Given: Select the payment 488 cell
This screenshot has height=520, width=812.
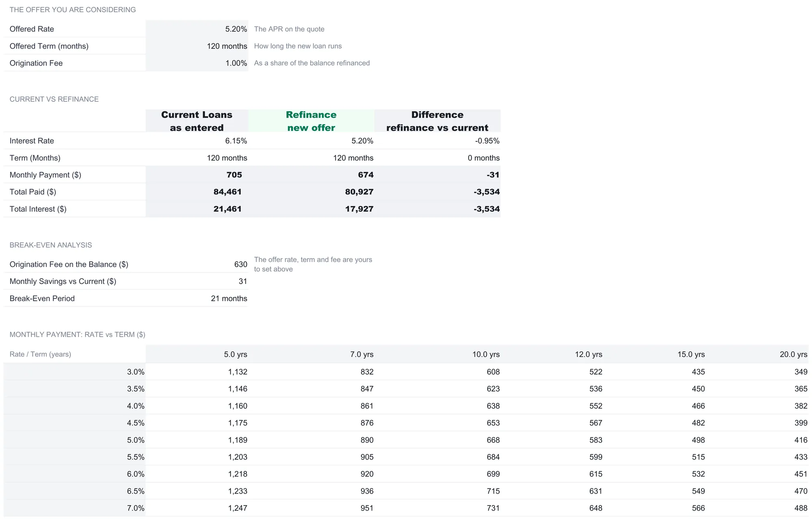Looking at the screenshot, I should click(757, 508).
